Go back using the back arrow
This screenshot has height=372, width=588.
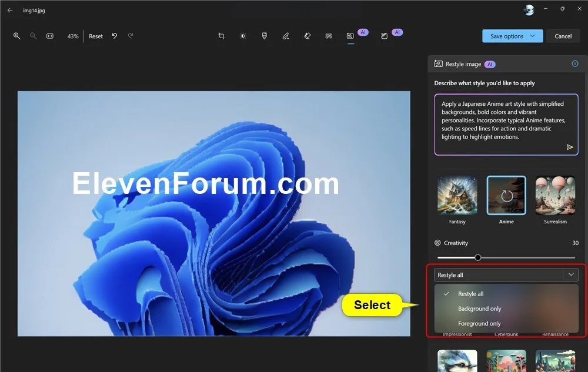(10, 11)
